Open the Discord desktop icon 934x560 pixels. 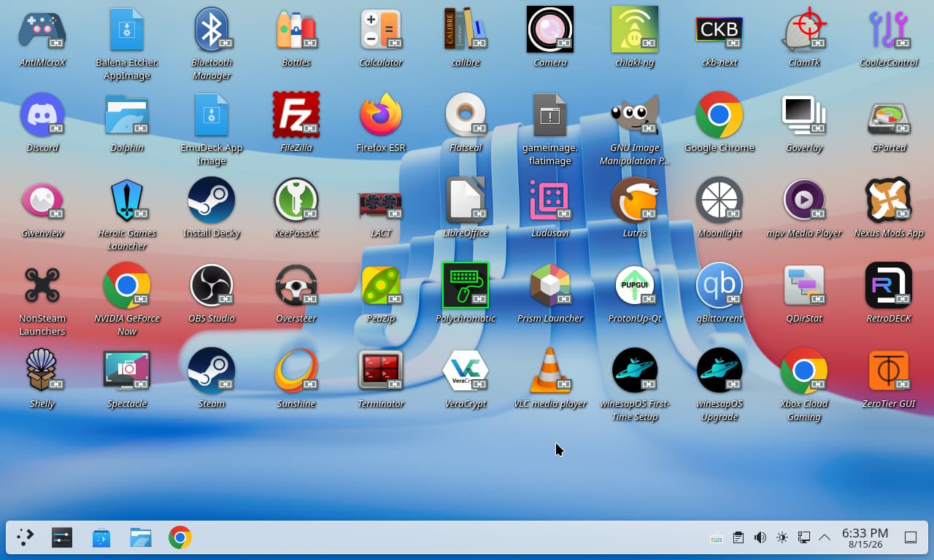coord(42,115)
